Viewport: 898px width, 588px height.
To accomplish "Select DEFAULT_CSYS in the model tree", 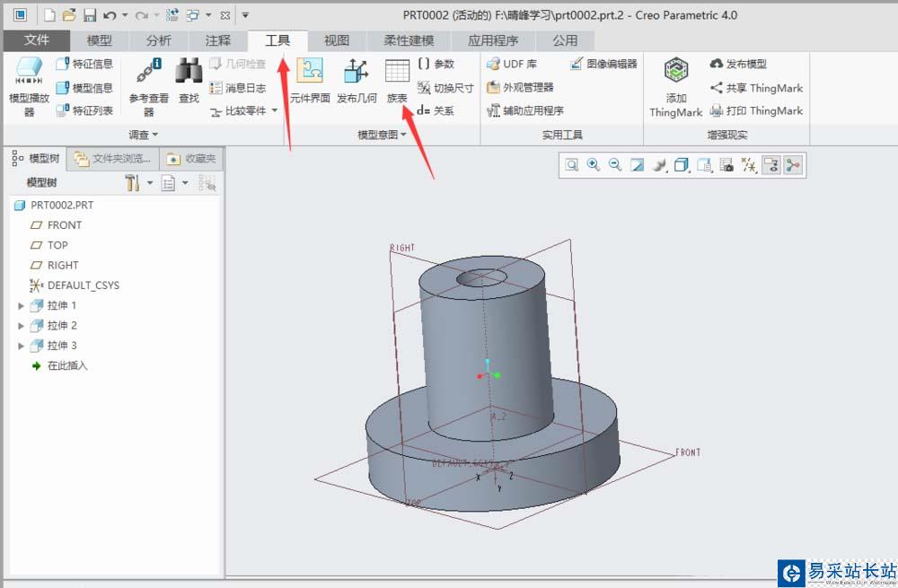I will click(x=75, y=285).
